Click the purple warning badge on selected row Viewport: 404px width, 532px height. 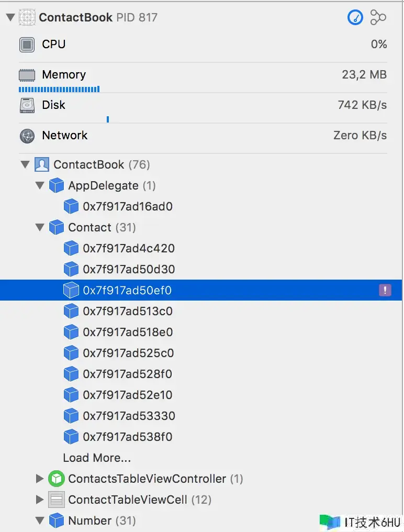tap(385, 290)
